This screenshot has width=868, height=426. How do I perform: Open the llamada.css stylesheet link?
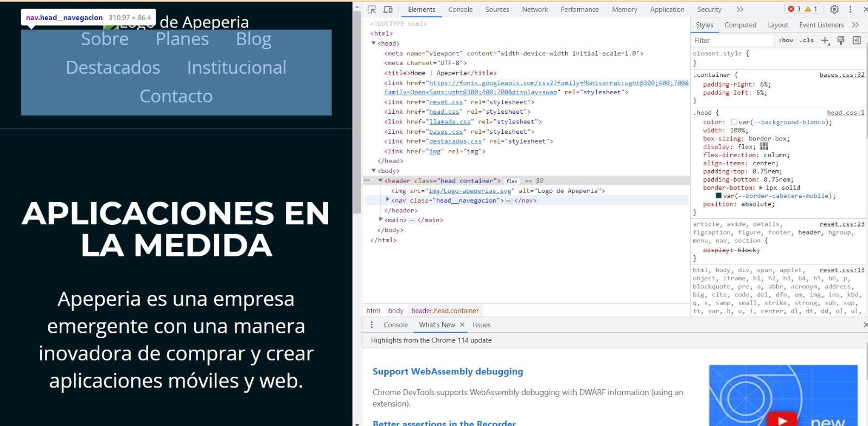[450, 122]
